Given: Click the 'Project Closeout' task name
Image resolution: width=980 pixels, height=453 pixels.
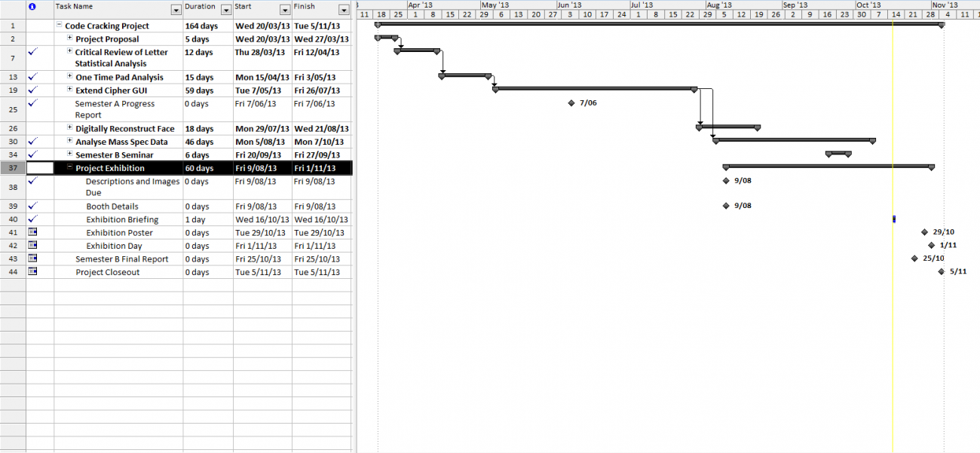Looking at the screenshot, I should (x=108, y=273).
